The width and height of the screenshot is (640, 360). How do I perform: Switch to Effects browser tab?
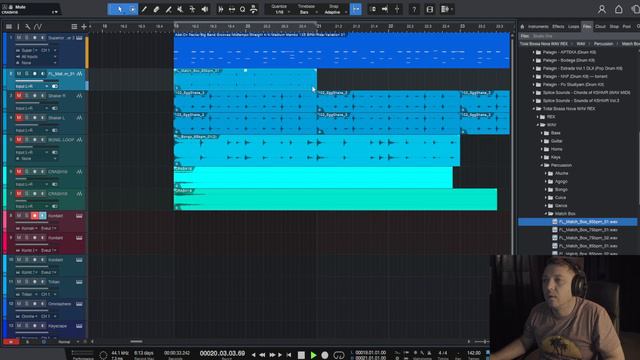(x=558, y=27)
